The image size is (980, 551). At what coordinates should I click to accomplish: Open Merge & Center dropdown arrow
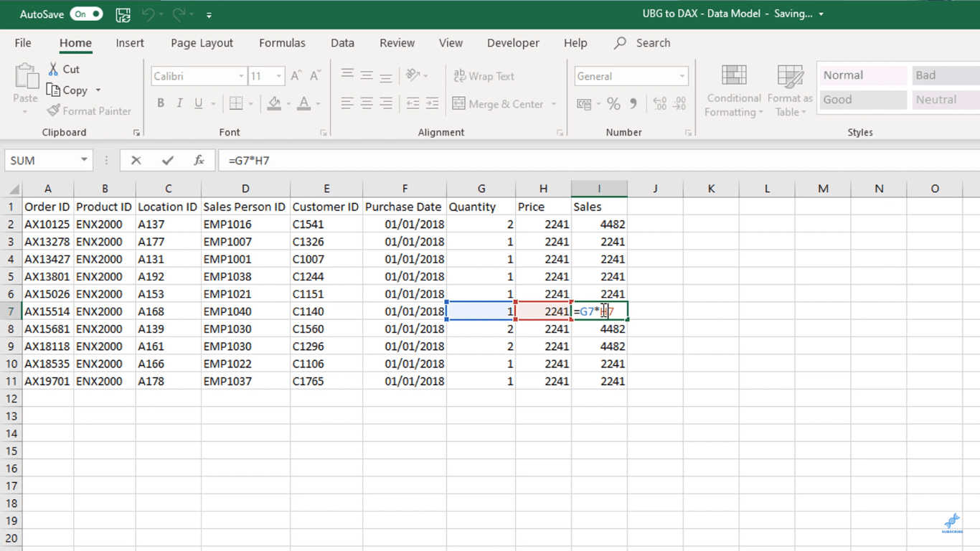pos(554,104)
